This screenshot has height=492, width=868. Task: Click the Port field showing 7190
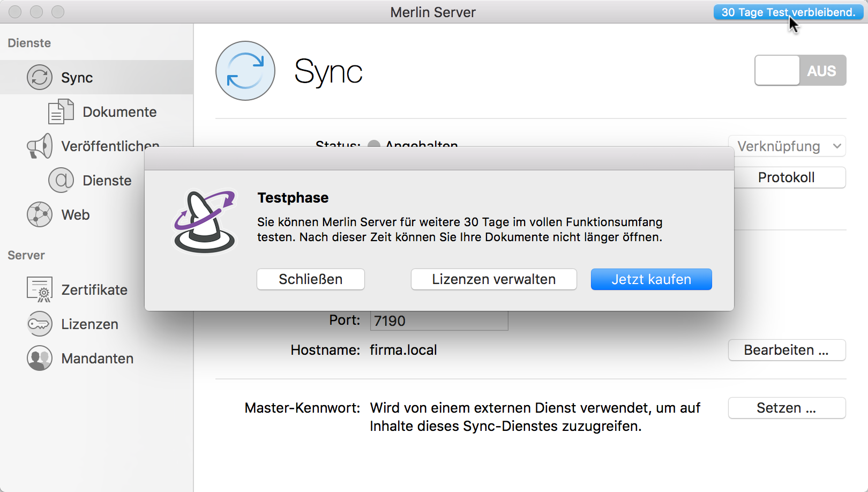(x=439, y=320)
